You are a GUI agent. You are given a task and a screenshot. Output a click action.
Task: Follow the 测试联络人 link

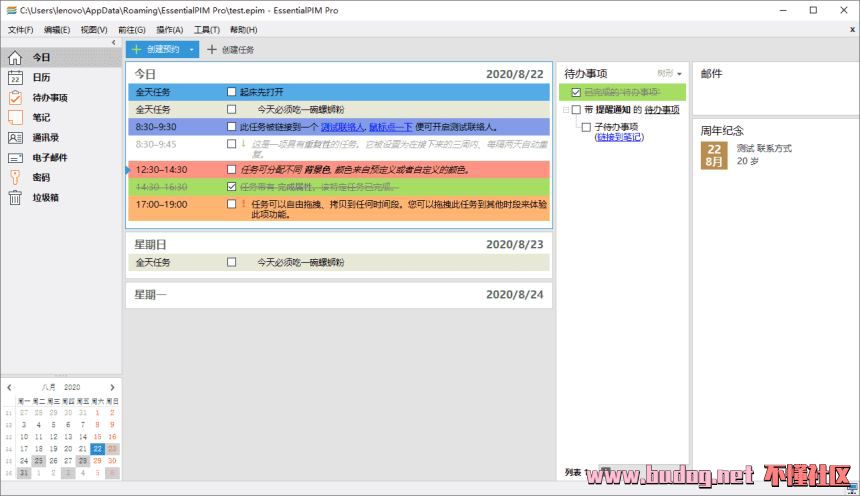coord(343,127)
